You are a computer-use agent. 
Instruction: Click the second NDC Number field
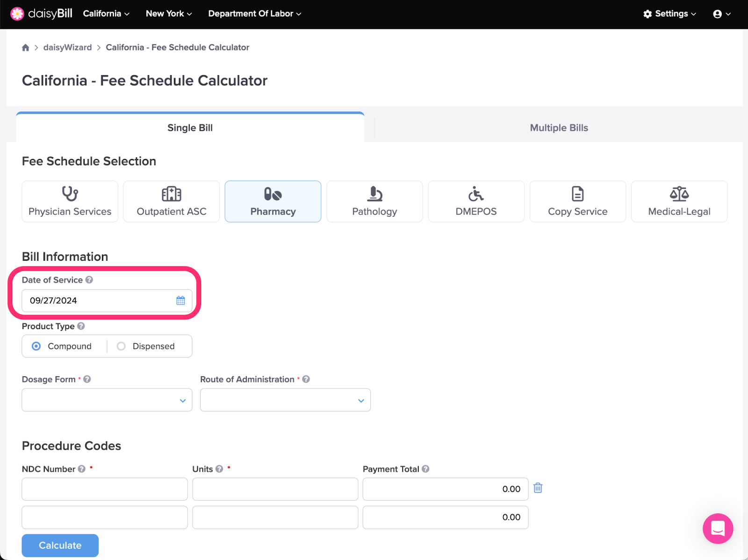pyautogui.click(x=105, y=517)
